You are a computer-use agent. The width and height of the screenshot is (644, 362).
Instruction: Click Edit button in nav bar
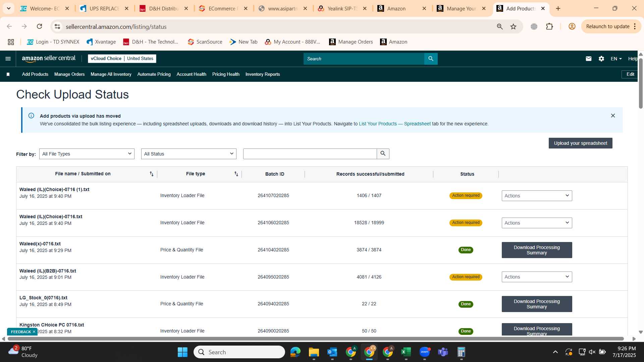pos(630,74)
